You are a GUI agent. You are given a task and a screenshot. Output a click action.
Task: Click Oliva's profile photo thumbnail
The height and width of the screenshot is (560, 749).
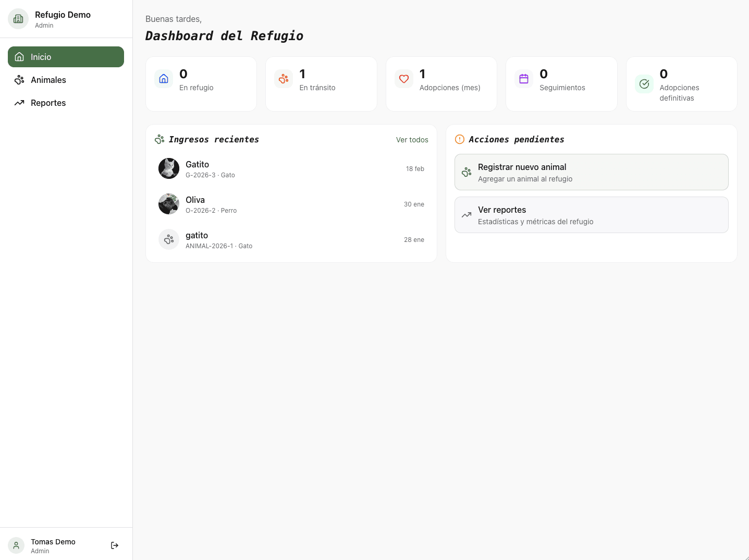pyautogui.click(x=168, y=204)
